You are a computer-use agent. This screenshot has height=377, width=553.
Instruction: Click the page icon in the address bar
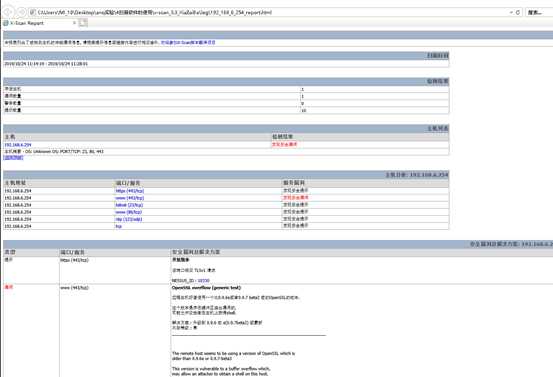(33, 12)
